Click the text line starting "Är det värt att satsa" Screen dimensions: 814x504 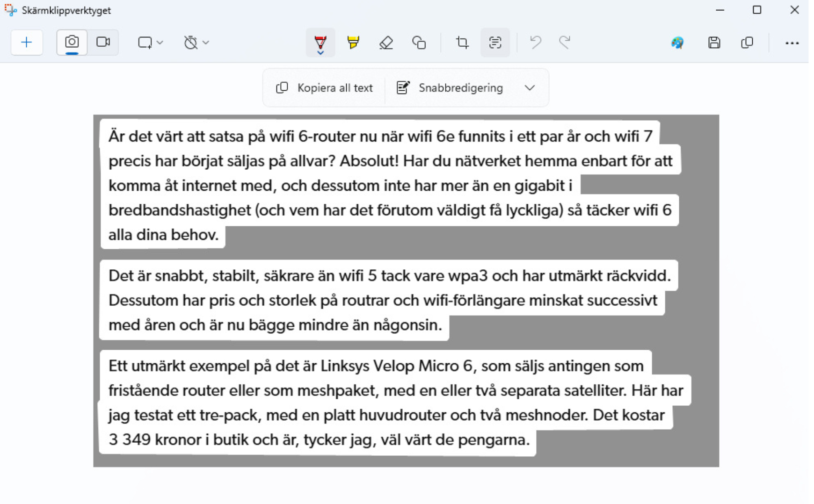380,137
